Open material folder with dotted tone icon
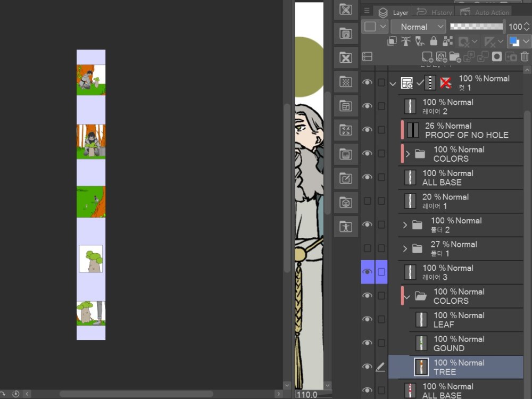Screen dimensions: 532x399 coord(346,82)
